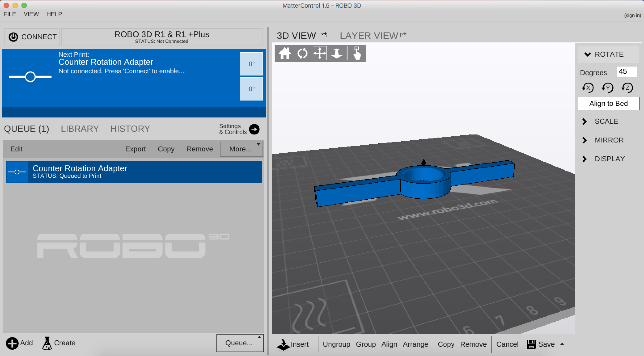
Task: Rotate the part about the X axis
Action: (588, 88)
